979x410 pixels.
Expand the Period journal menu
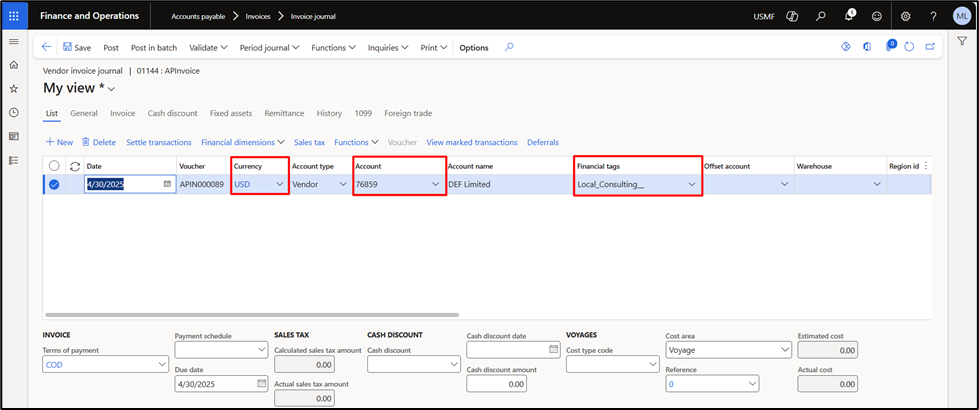269,47
